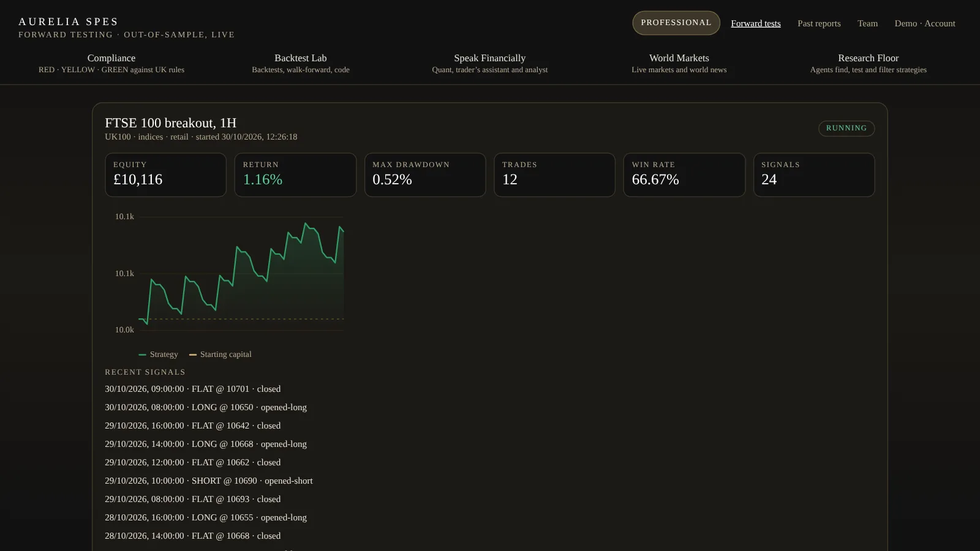Select the EQUITY £10,116 card

165,174
